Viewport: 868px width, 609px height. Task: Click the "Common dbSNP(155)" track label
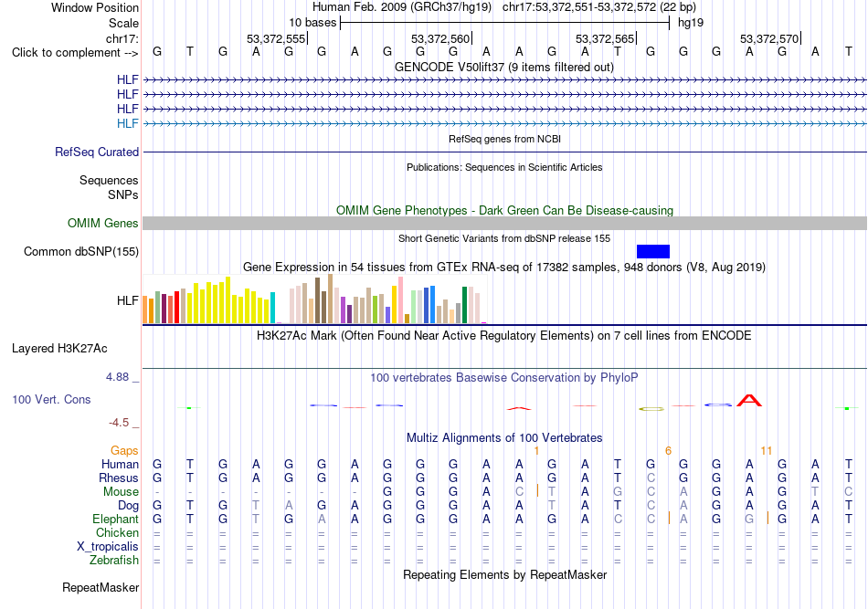80,252
